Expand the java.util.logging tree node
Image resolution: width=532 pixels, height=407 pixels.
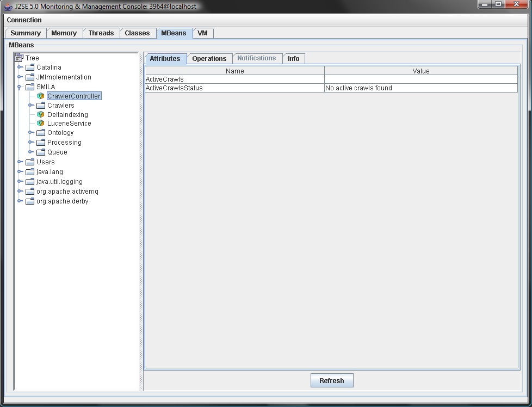click(20, 182)
